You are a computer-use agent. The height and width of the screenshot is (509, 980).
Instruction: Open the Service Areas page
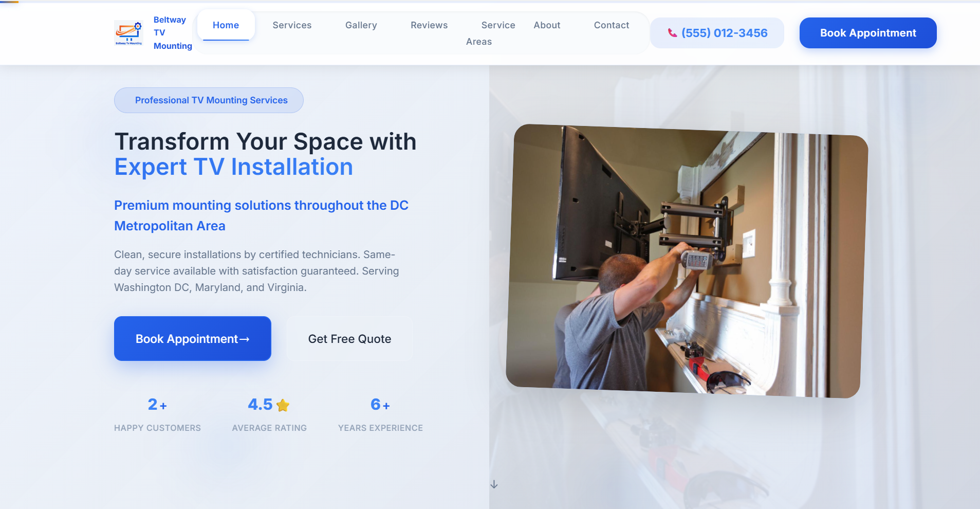pyautogui.click(x=490, y=33)
